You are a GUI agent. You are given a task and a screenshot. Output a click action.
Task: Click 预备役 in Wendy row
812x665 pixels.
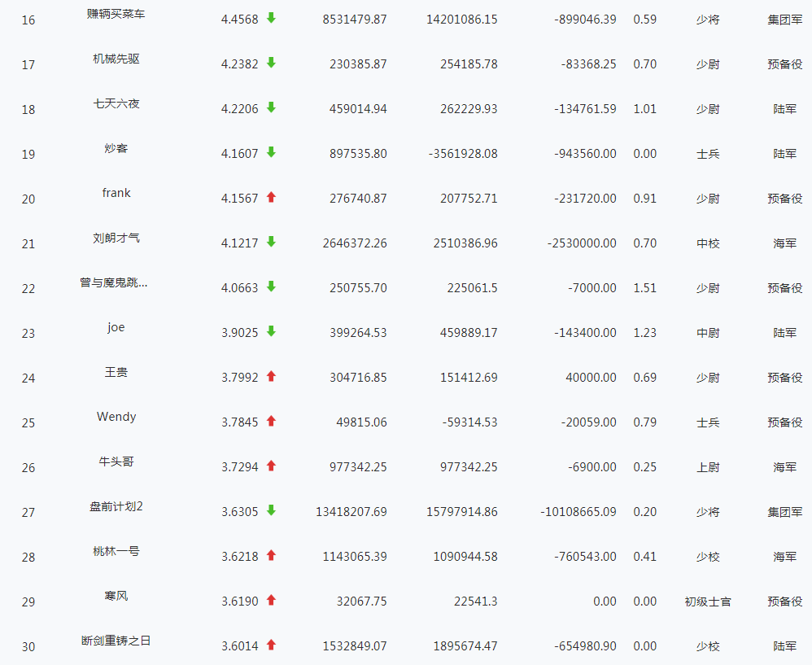pos(784,422)
